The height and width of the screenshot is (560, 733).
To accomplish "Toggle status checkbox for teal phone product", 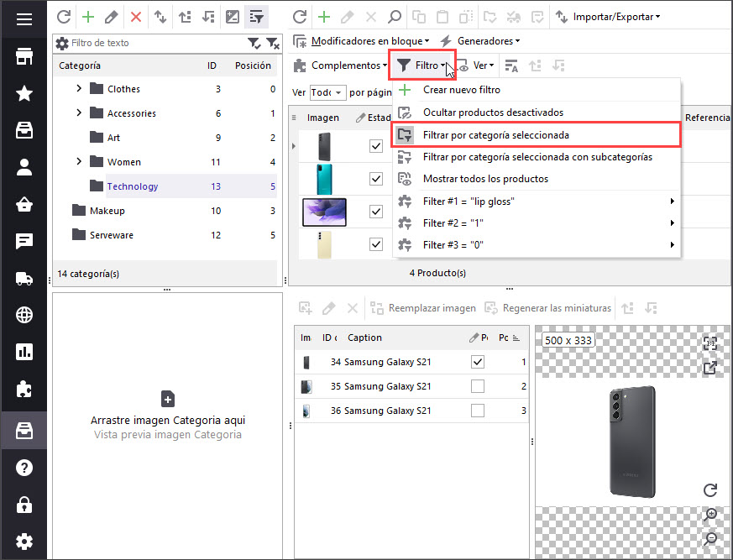I will [376, 179].
